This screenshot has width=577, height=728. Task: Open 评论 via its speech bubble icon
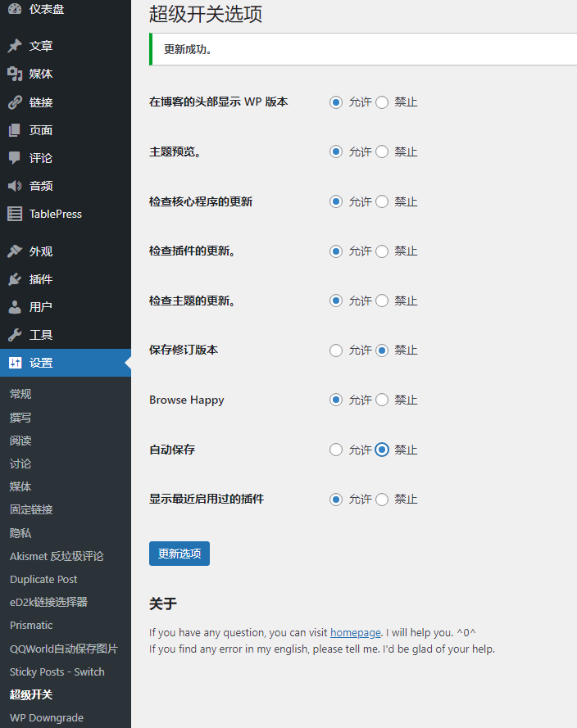(15, 158)
